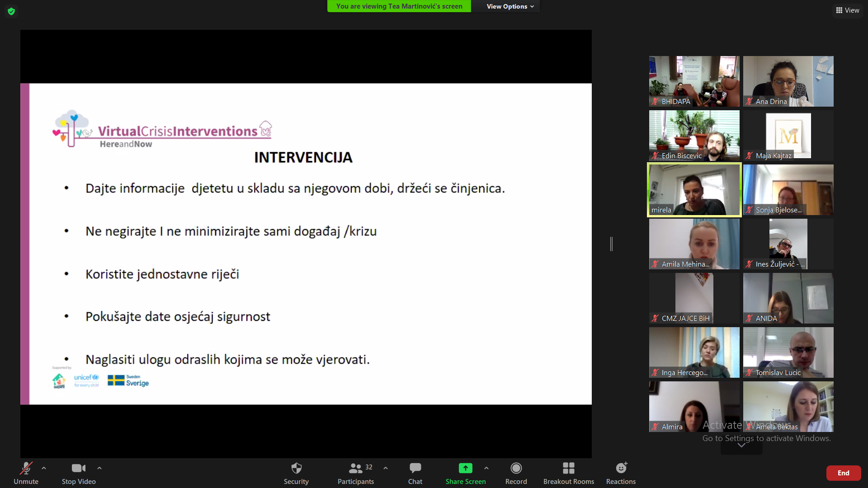Open the Reactions smiley icon
Image resolution: width=868 pixels, height=488 pixels.
621,468
